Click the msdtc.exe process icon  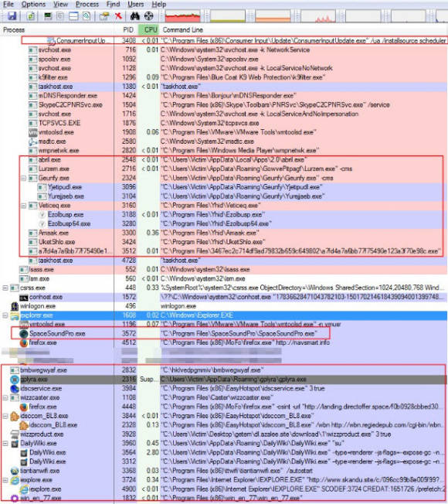click(x=33, y=141)
